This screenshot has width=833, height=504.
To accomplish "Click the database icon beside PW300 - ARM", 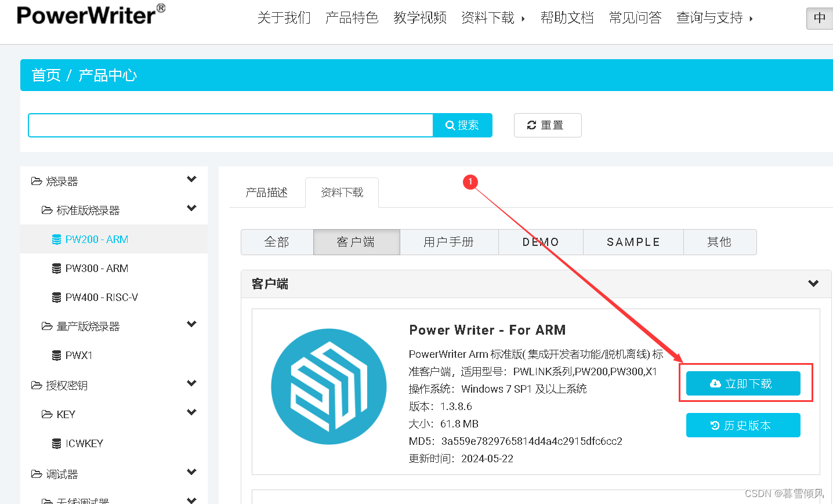I will (x=57, y=269).
